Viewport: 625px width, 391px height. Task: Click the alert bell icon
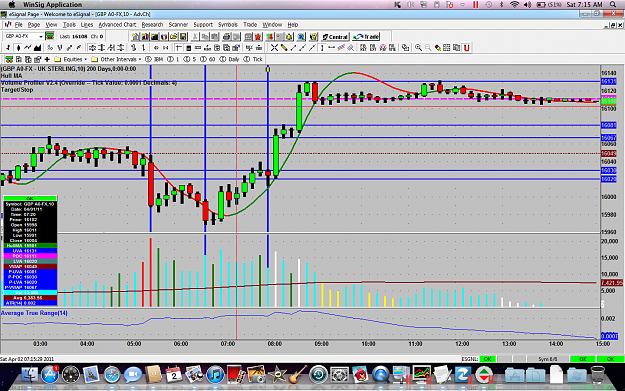289,37
